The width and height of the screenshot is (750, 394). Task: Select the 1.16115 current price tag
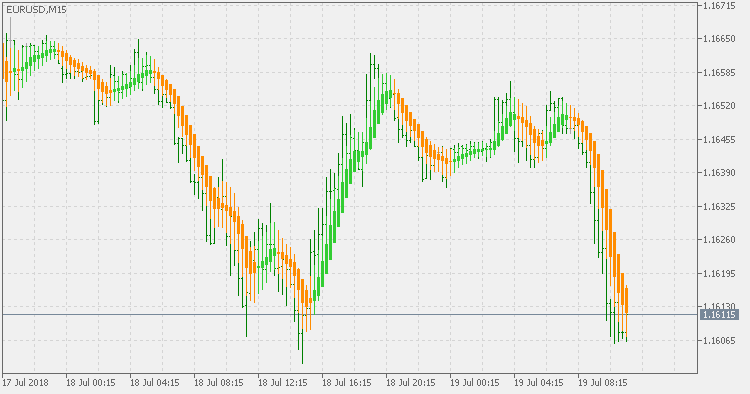[719, 315]
